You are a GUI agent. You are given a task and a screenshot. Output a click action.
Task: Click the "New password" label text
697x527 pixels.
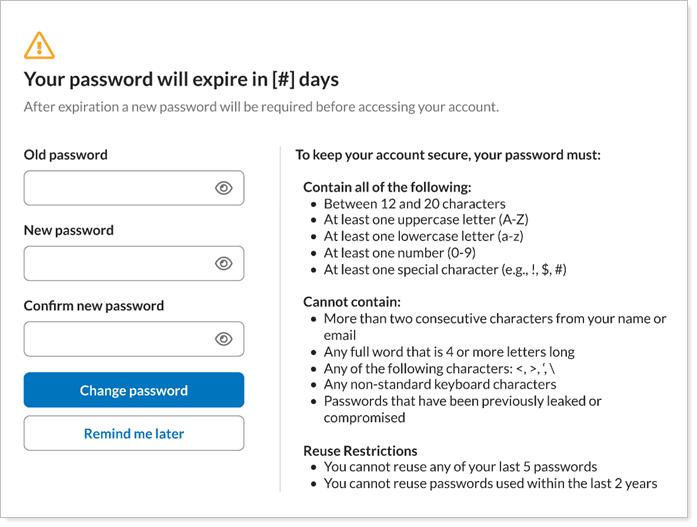click(69, 230)
